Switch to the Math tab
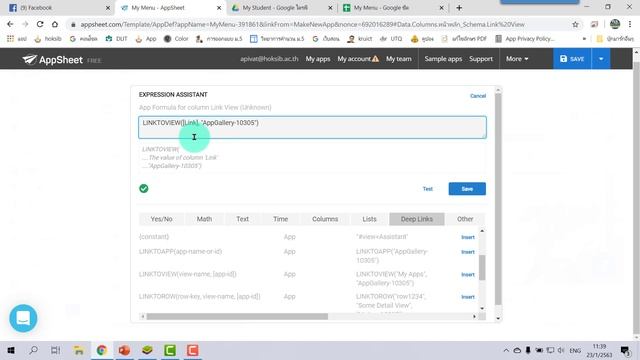Viewport: 640px width, 360px height. 204,219
